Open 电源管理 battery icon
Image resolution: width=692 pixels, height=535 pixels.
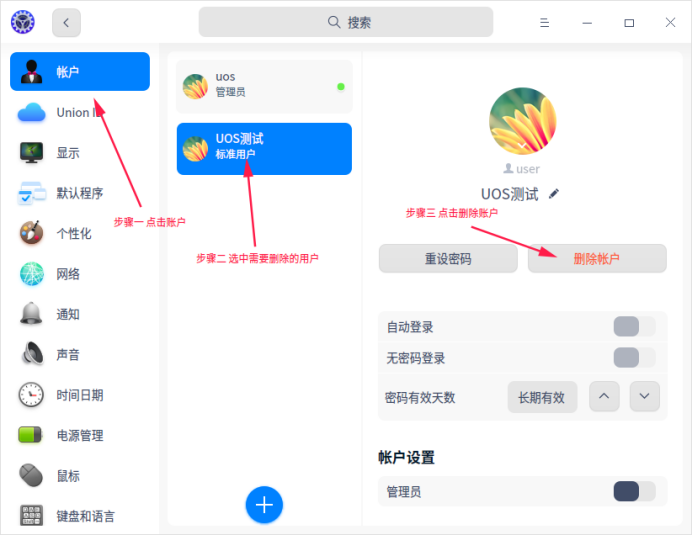(x=30, y=435)
